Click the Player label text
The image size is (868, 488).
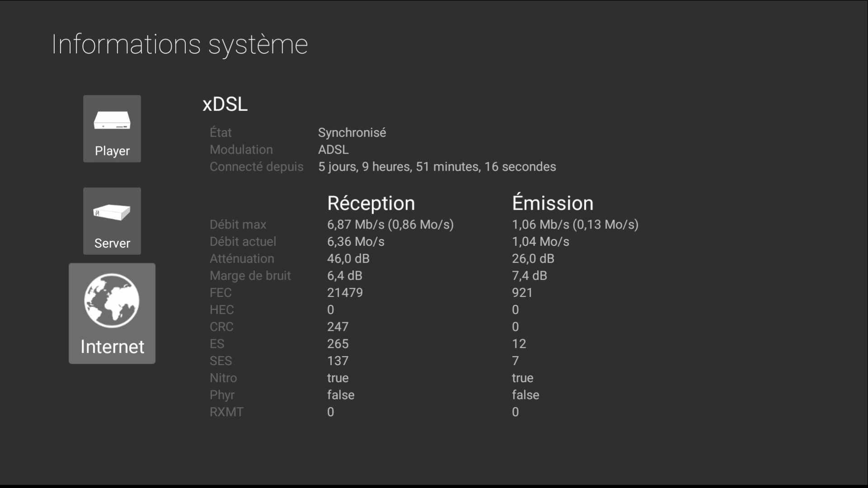[112, 151]
